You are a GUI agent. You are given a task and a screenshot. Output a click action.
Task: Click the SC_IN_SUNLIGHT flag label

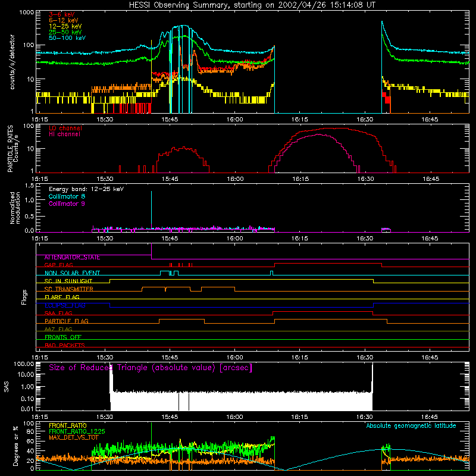[x=68, y=281]
